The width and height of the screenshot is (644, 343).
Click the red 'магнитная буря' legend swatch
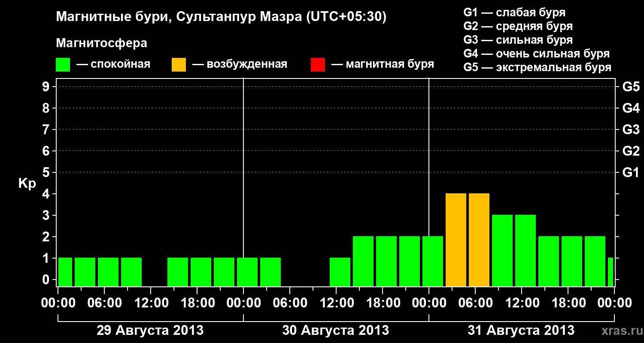pos(318,64)
